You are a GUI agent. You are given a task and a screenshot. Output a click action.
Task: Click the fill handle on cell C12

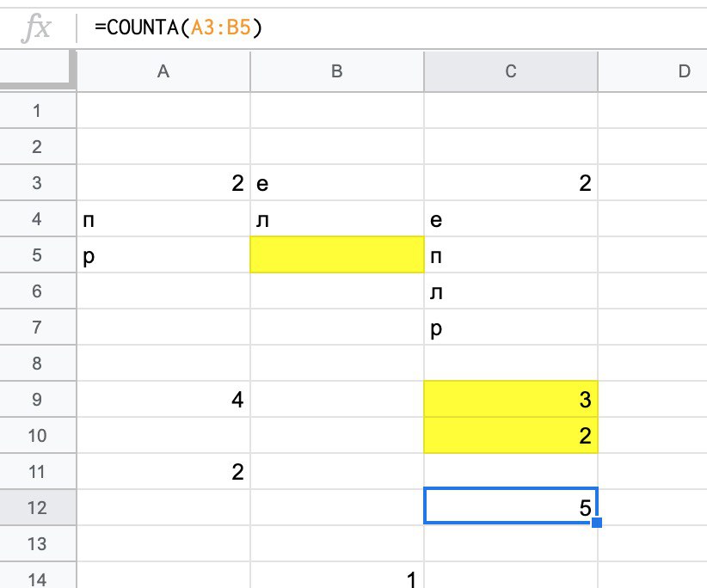pyautogui.click(x=597, y=522)
